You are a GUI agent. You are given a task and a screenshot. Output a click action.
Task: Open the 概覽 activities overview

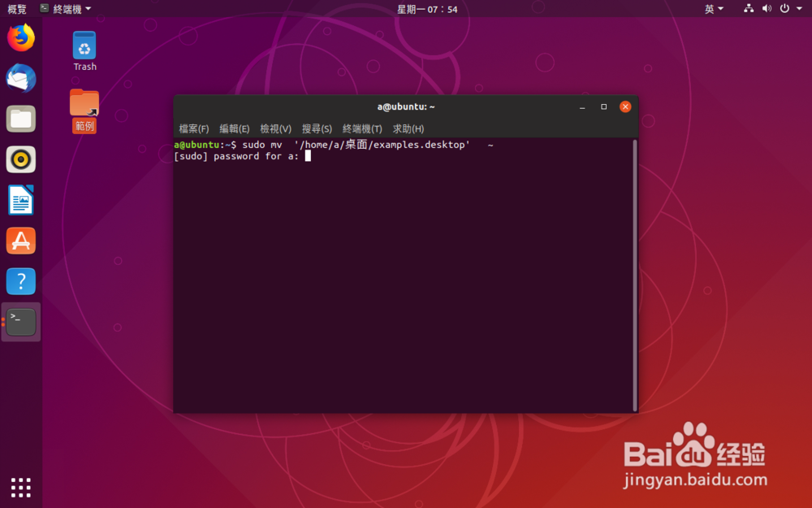coord(16,9)
